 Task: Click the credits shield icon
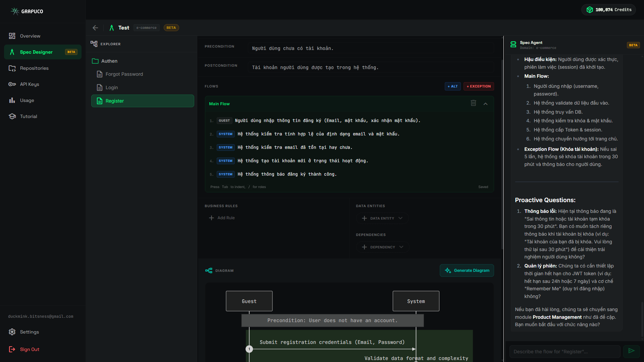tap(589, 10)
